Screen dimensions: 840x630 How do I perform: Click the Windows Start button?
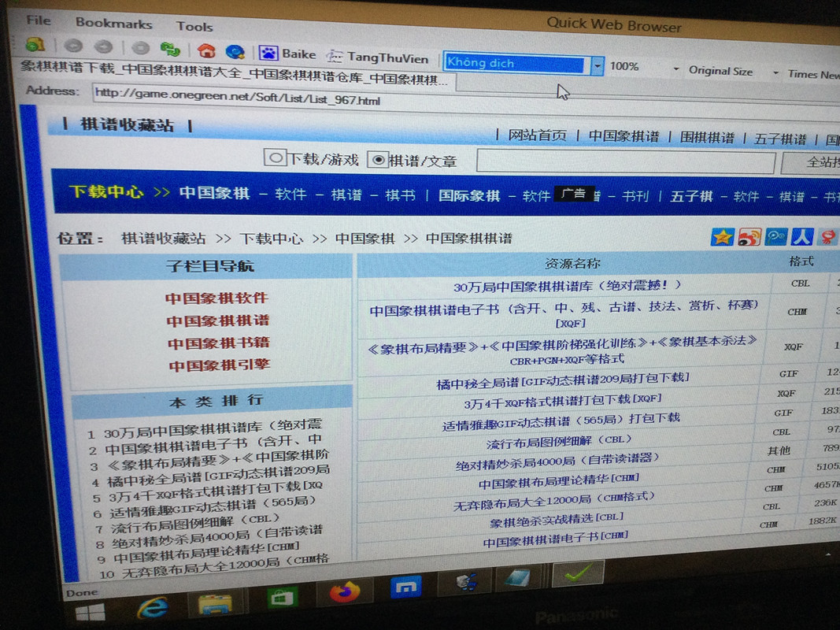[91, 613]
